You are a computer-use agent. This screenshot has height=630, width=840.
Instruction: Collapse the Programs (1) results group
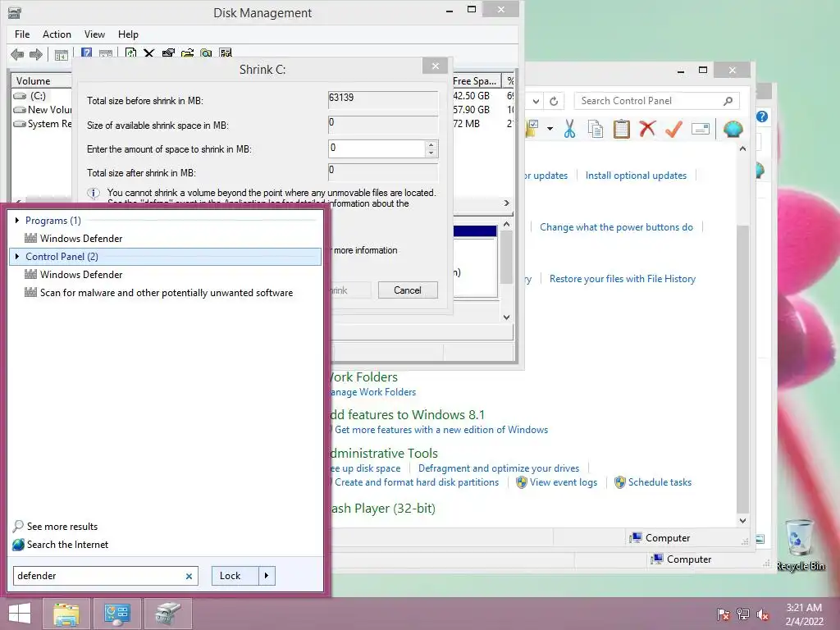17,220
